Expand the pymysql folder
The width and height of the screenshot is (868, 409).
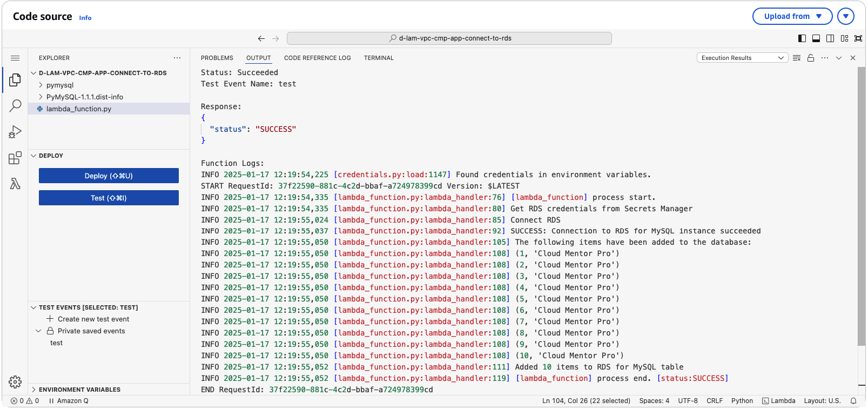(59, 85)
